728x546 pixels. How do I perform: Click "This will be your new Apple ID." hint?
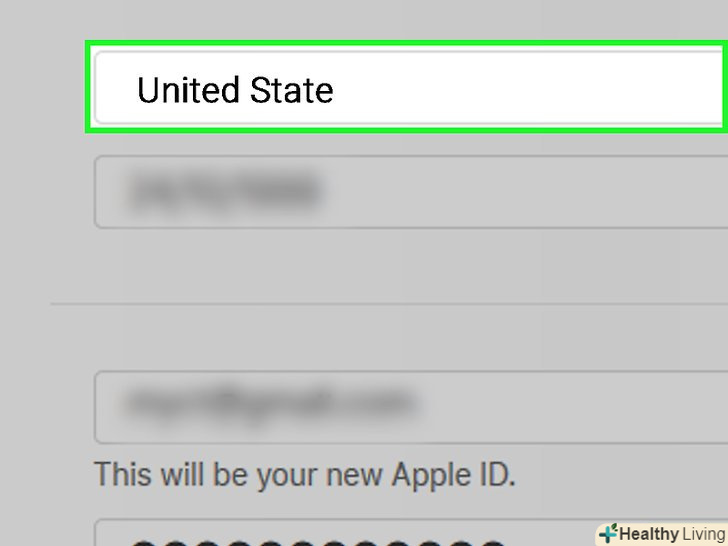[x=305, y=475]
